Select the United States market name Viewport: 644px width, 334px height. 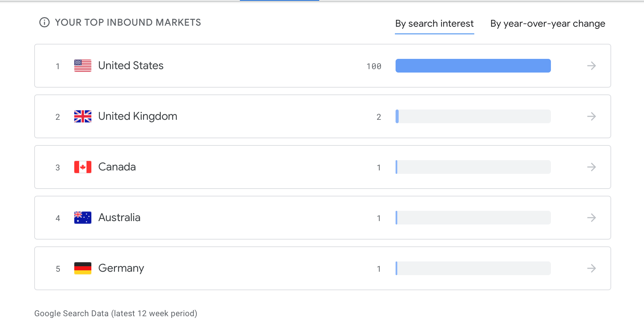[x=131, y=66]
